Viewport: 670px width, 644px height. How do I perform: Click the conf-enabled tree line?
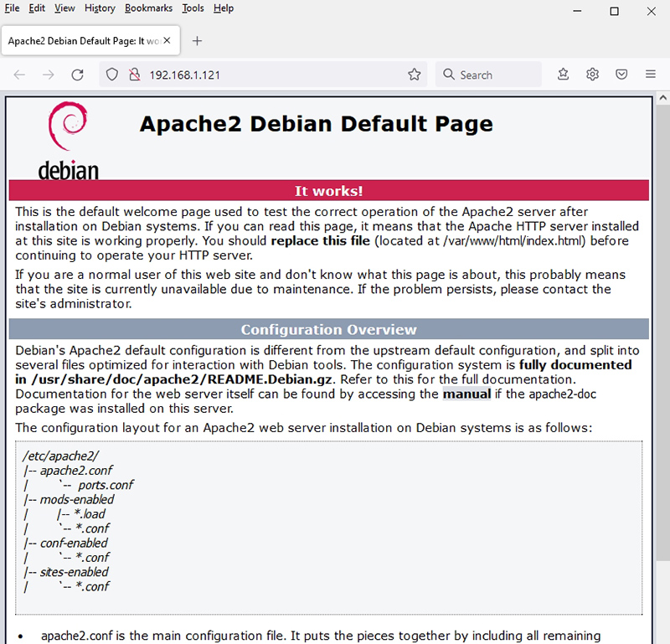click(66, 544)
